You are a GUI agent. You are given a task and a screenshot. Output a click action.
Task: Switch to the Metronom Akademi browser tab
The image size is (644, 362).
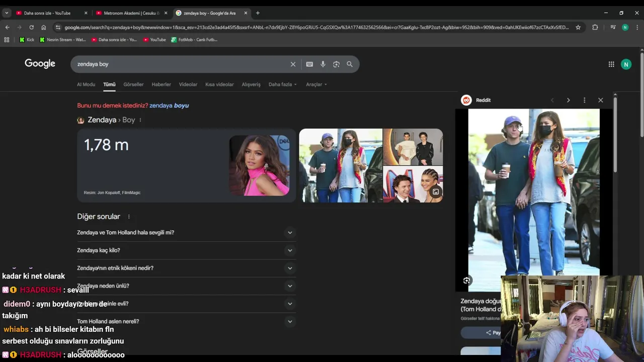coord(132,13)
